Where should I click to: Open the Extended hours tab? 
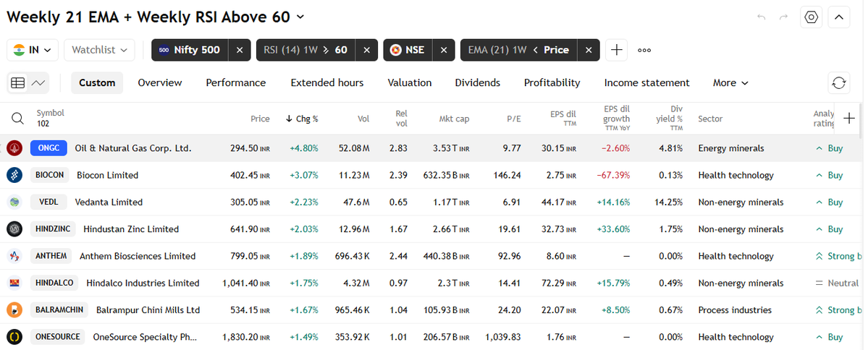coord(327,83)
